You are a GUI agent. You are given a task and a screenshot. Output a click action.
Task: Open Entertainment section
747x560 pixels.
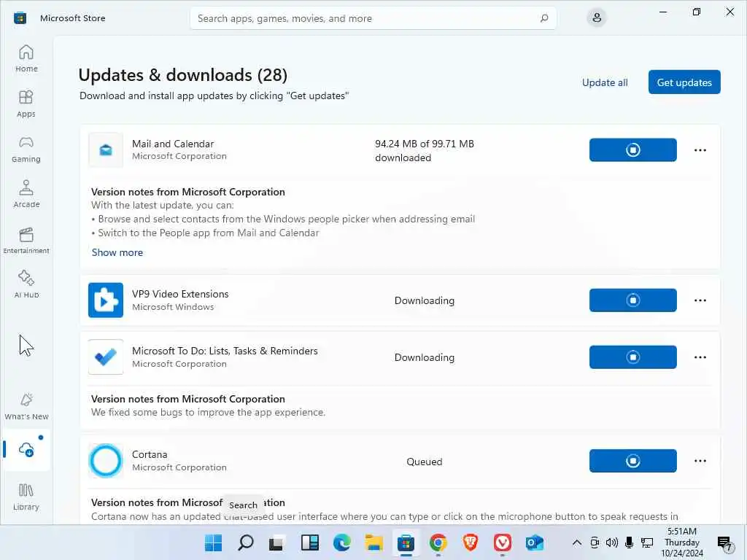click(x=26, y=240)
